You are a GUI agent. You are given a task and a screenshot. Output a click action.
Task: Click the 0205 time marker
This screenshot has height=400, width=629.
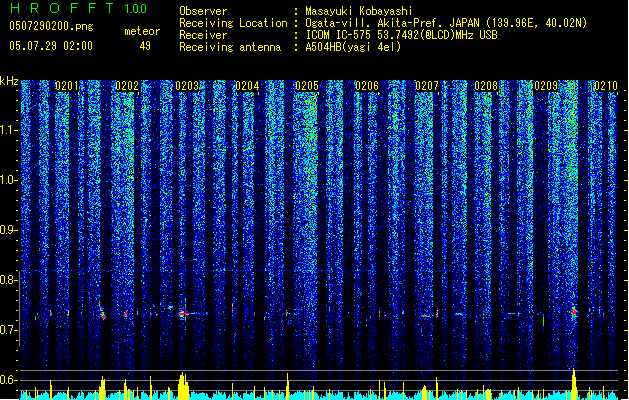pos(307,86)
